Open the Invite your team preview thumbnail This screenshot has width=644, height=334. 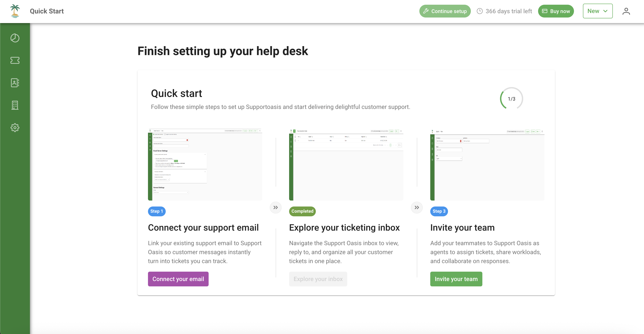click(487, 164)
